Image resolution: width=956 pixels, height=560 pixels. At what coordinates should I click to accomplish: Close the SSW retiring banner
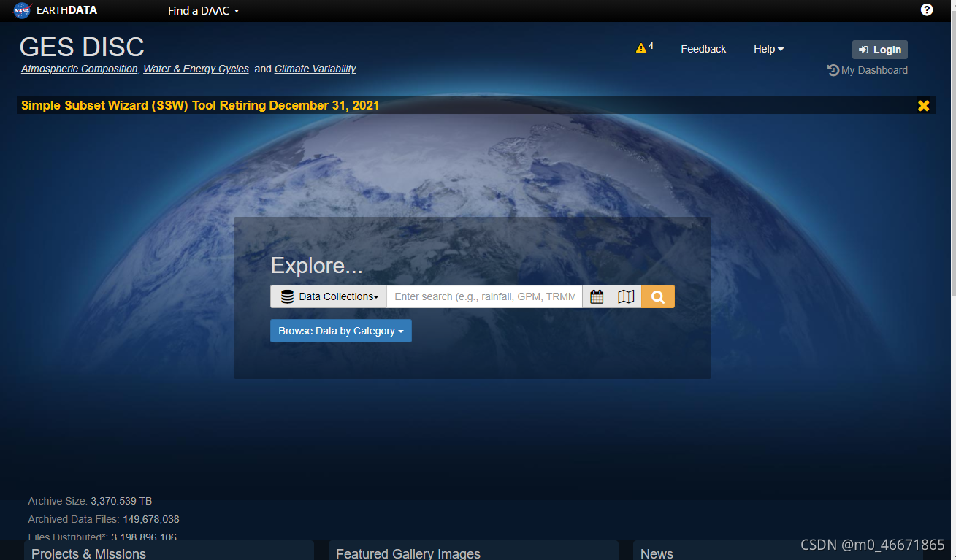click(924, 105)
